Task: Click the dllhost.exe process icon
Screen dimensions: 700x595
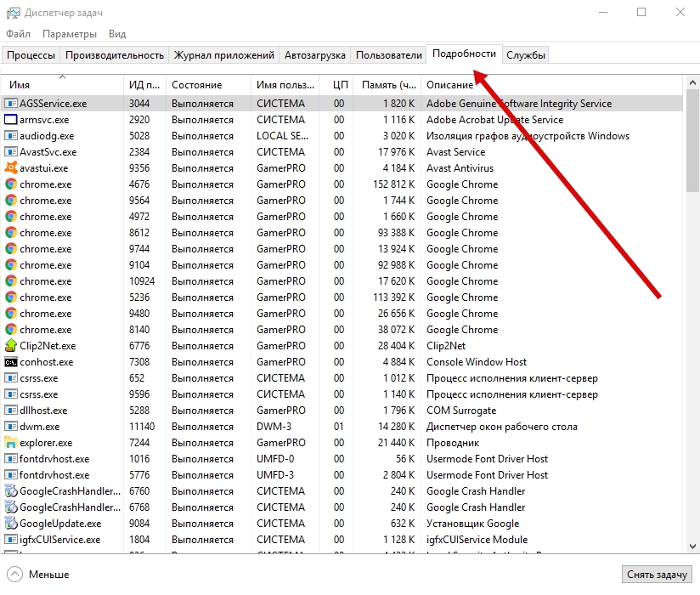Action: point(11,410)
